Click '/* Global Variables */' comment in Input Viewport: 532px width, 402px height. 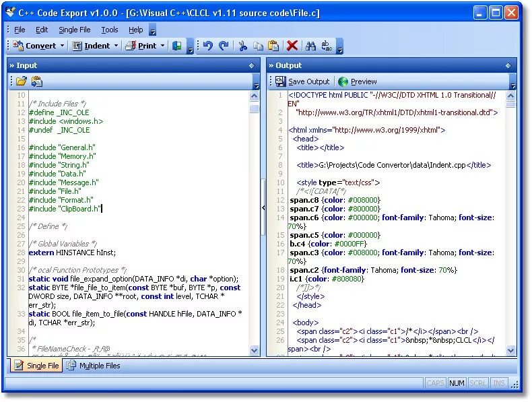pos(63,244)
